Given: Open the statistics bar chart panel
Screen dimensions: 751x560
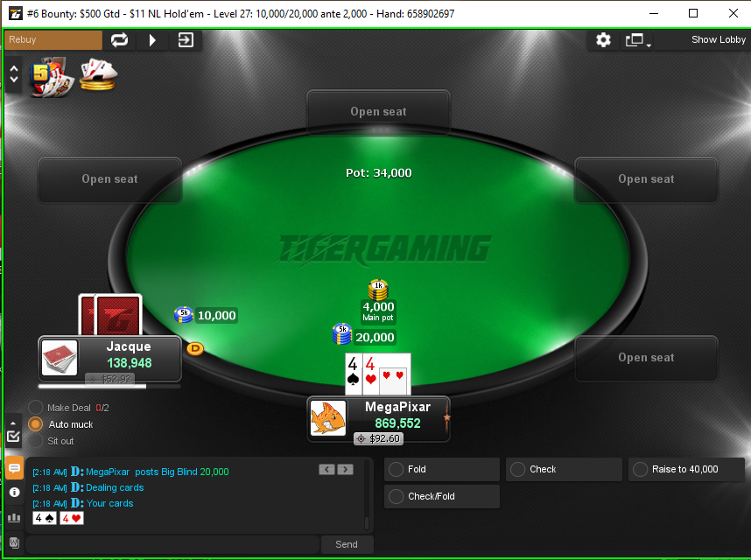Looking at the screenshot, I should click(14, 518).
